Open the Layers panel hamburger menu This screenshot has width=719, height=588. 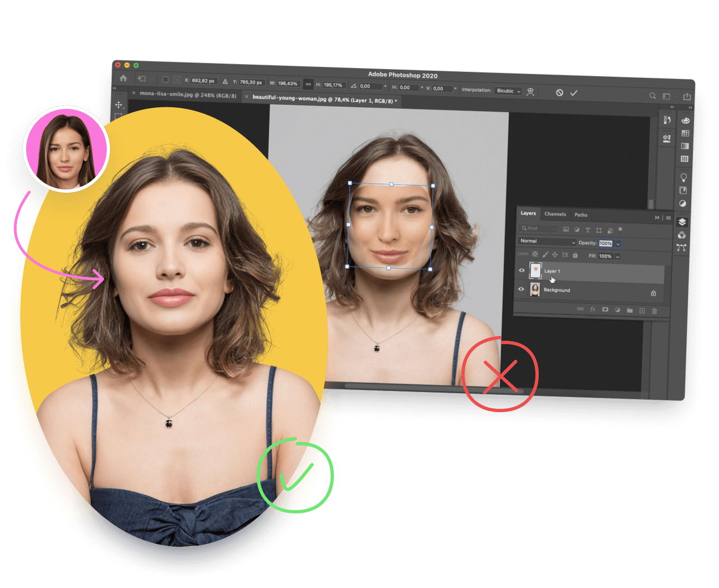tap(668, 218)
